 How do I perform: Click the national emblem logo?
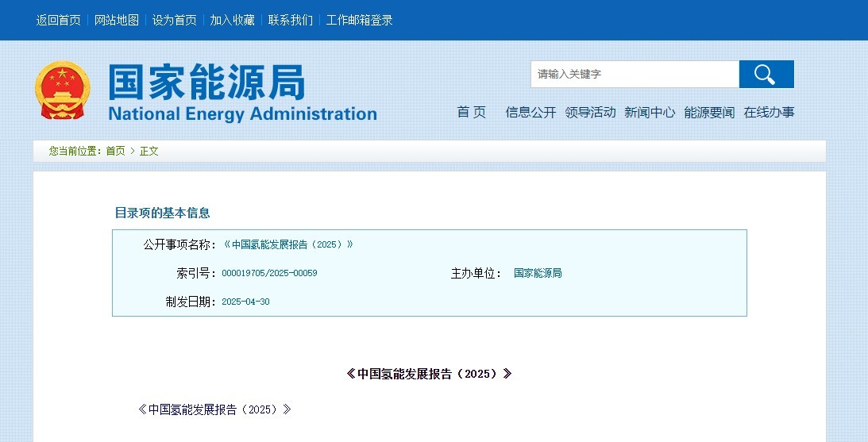pos(63,90)
